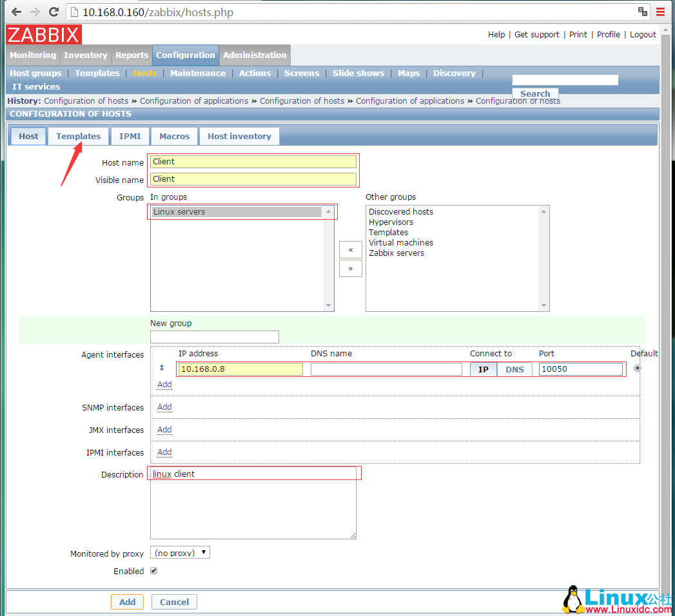Viewport: 675px width, 616px height.
Task: Select the Default radio for the agent interface
Action: [637, 367]
